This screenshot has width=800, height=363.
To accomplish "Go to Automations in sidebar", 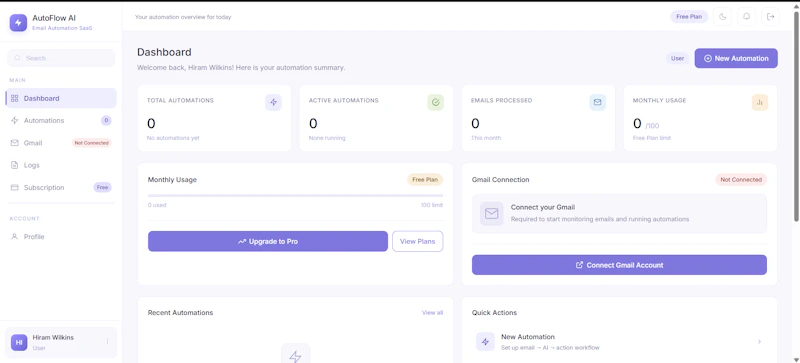I will click(61, 120).
